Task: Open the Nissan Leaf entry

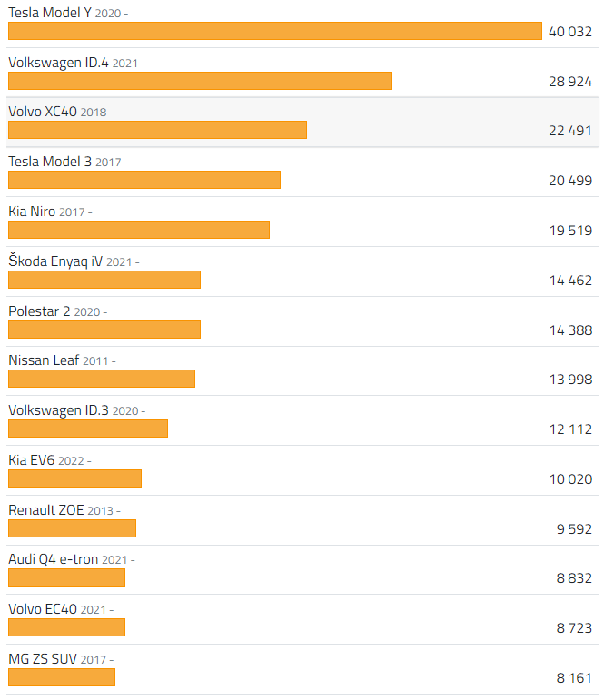Action: (44, 360)
